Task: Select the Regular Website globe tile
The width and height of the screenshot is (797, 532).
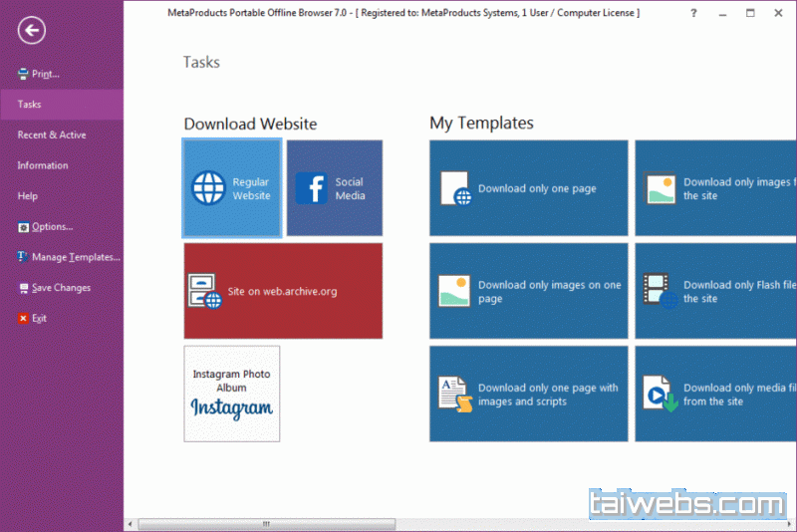Action: [232, 188]
